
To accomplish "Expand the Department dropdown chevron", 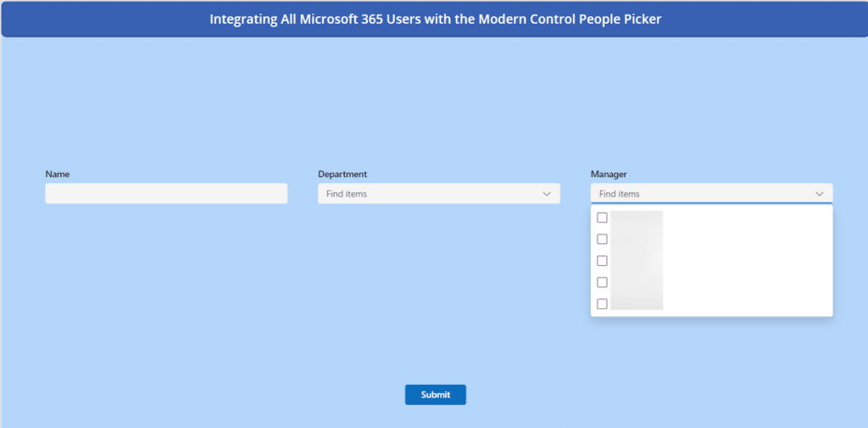I will (547, 194).
